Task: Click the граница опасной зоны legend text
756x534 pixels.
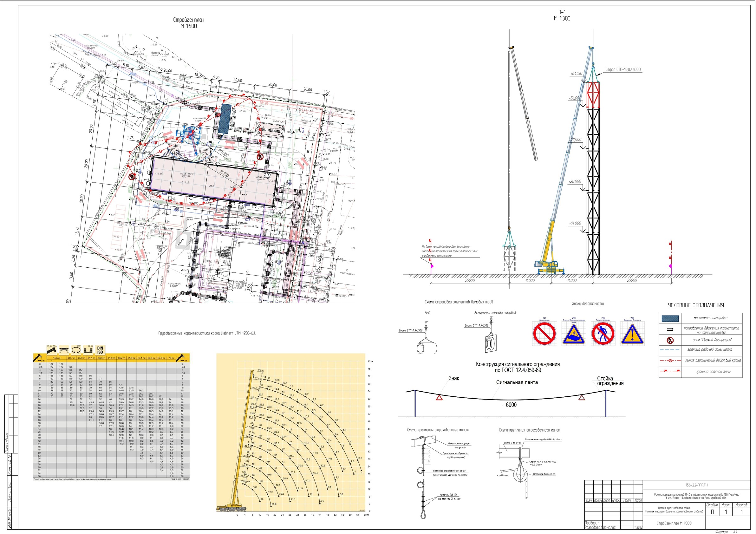Action: click(713, 372)
